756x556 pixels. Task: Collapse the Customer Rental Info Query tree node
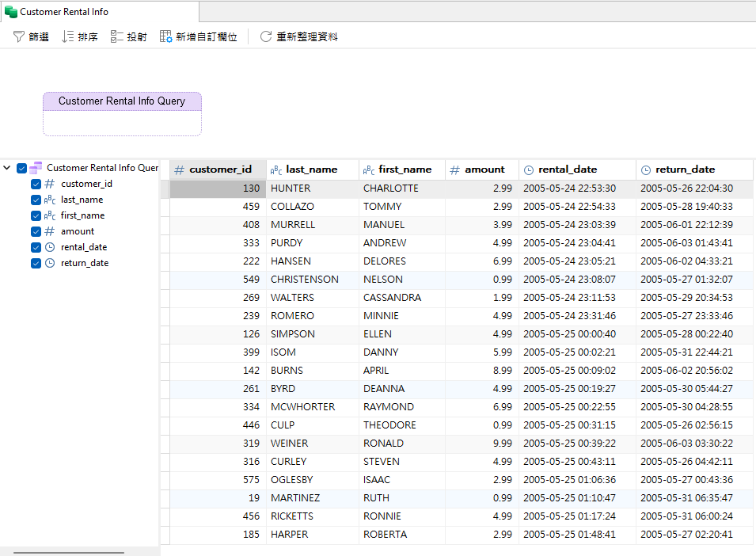(7, 167)
